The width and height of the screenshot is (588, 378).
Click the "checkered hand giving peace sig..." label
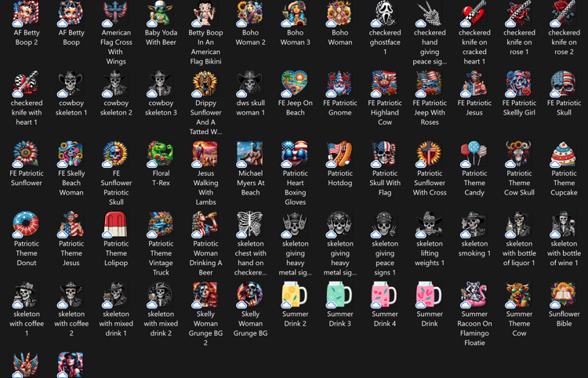(430, 47)
